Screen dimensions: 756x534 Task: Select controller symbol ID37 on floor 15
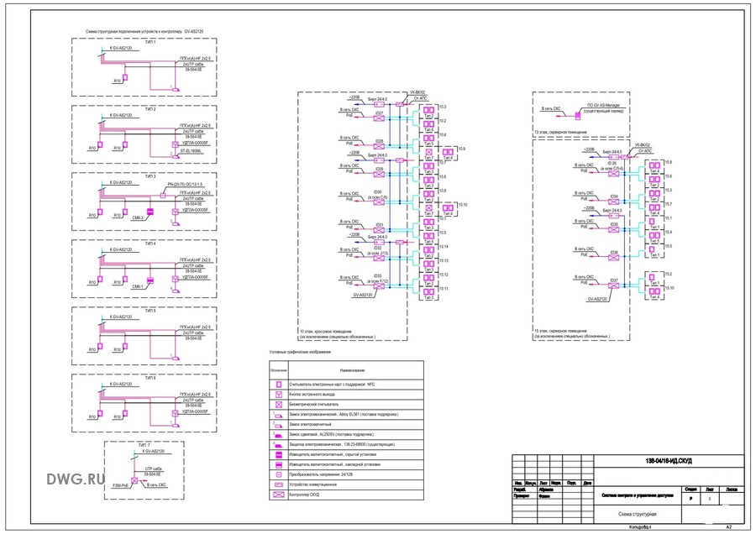pyautogui.click(x=613, y=285)
